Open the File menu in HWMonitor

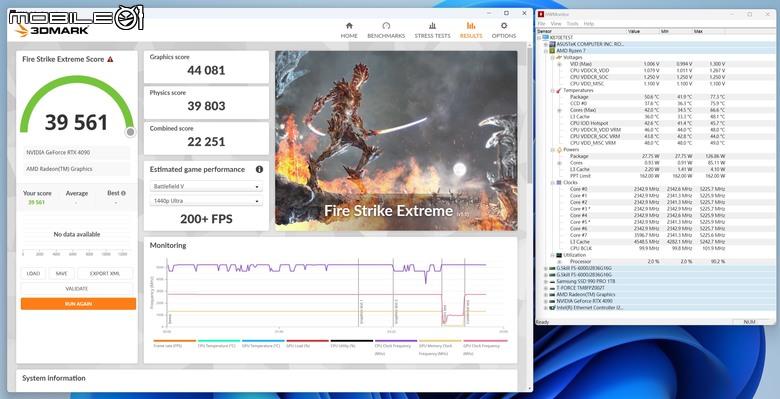(541, 24)
